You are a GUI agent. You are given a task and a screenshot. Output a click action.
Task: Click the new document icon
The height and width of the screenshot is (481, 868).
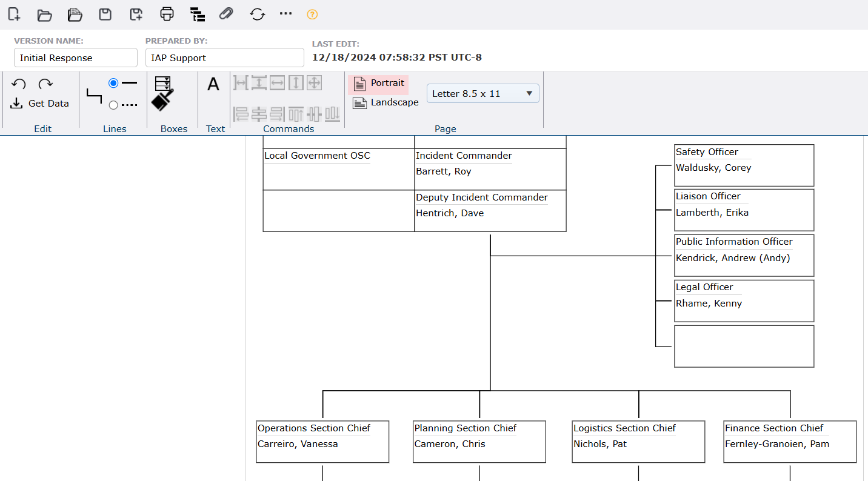[14, 15]
